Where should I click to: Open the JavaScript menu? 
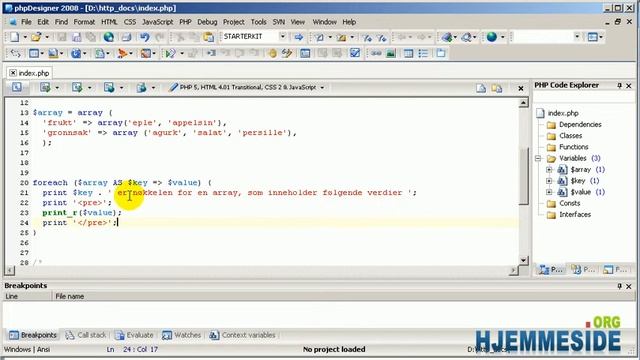158,22
